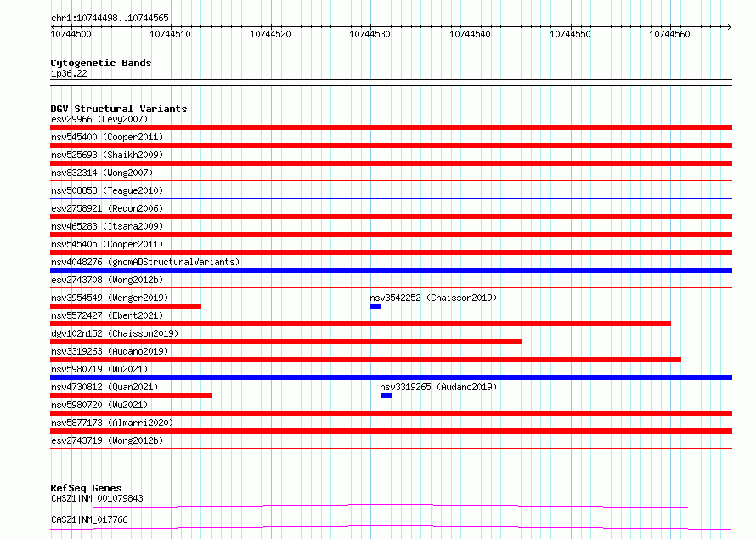756x539 pixels.
Task: Open variant esv2758921 (Redon2006)
Action: pos(107,208)
